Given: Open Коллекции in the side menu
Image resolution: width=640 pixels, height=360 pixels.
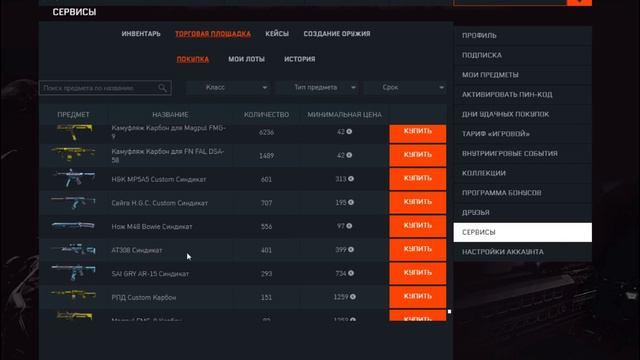Looking at the screenshot, I should (x=522, y=173).
